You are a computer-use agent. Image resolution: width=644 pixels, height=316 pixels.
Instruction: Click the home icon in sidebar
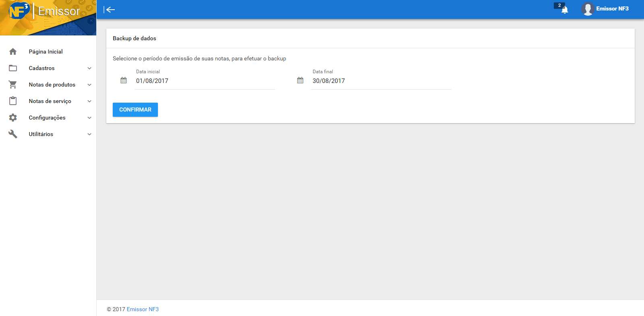(13, 52)
